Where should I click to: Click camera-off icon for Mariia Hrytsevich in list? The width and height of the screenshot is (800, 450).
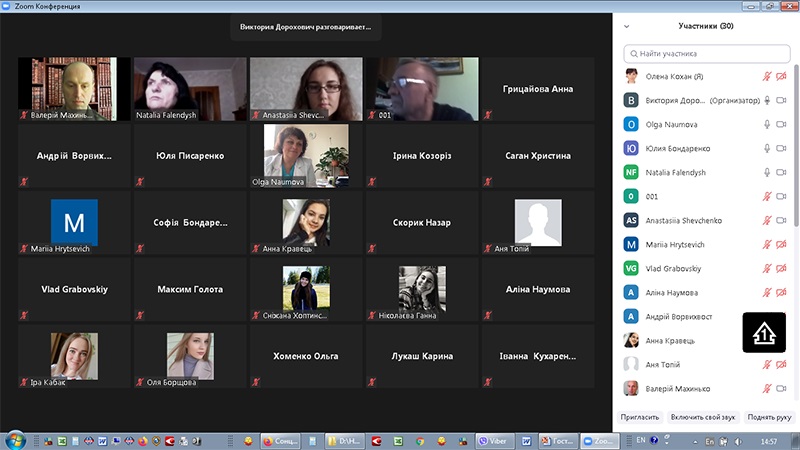pos(781,244)
